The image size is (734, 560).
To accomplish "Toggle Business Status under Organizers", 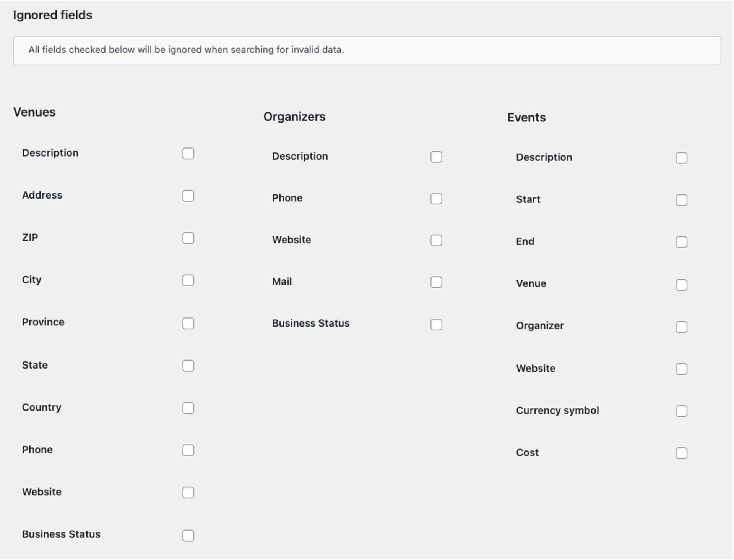I will pyautogui.click(x=436, y=324).
